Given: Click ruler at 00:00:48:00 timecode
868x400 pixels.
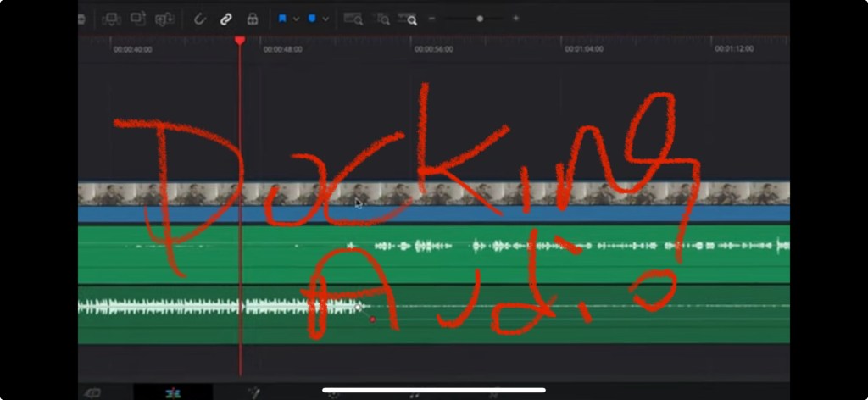Looking at the screenshot, I should (x=282, y=49).
